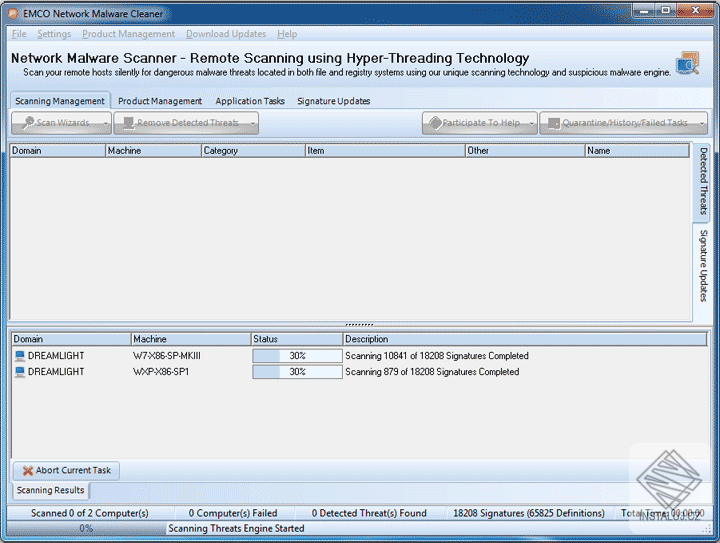
Task: Select the WXP-X86-SP1 machine cell
Action: coord(161,372)
